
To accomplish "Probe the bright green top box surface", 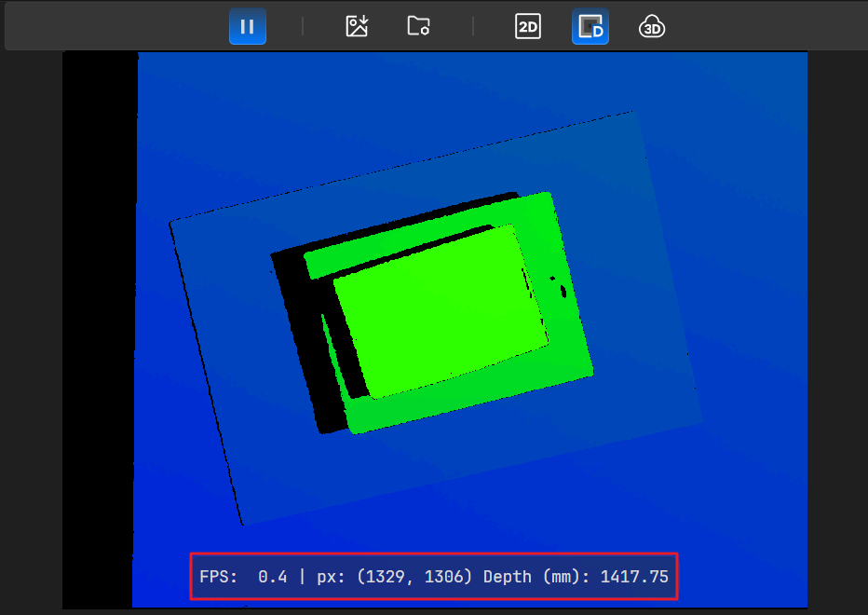I will pos(438,307).
